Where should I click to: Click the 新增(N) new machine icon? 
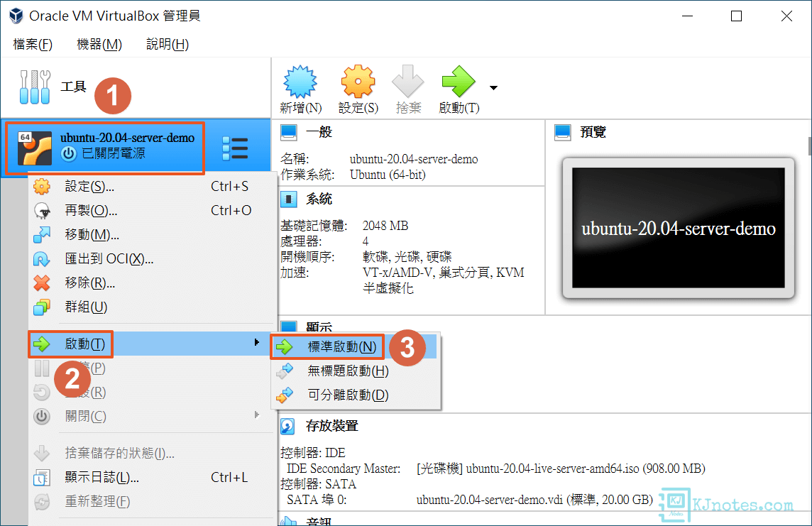tap(300, 82)
